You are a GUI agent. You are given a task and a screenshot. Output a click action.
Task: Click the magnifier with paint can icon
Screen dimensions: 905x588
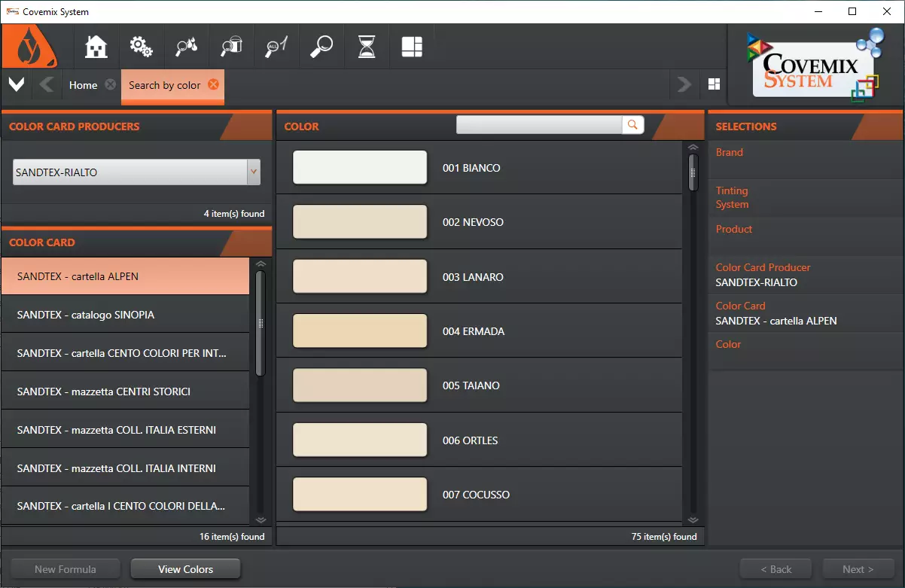pos(231,47)
